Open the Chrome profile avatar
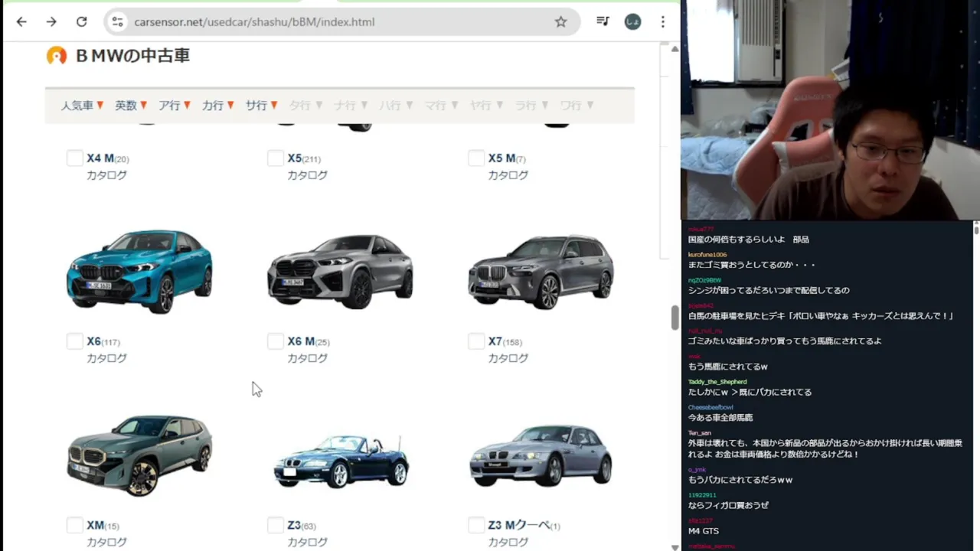The image size is (980, 551). (x=633, y=21)
